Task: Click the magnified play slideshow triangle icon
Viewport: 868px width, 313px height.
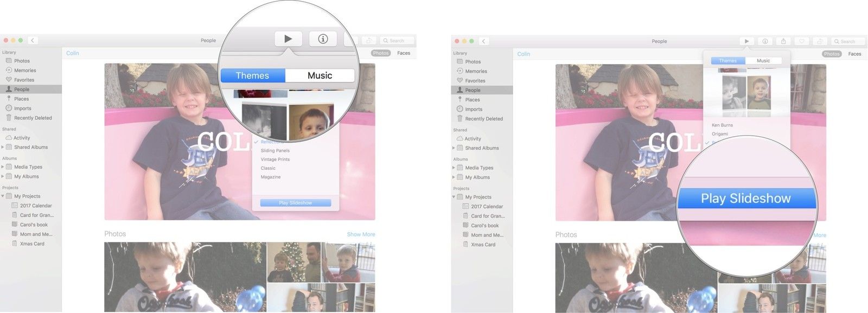Action: [x=288, y=39]
